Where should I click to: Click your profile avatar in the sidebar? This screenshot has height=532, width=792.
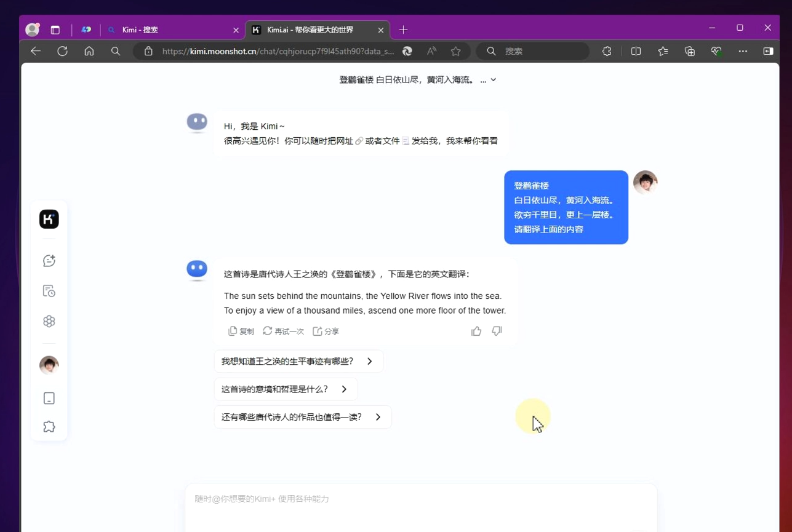click(49, 365)
